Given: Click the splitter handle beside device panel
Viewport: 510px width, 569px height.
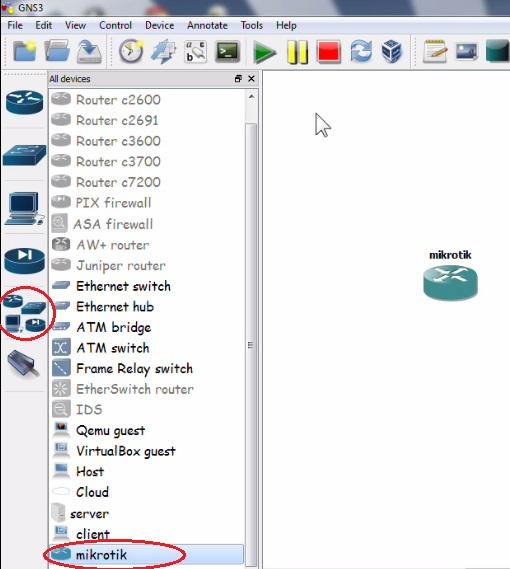Looking at the screenshot, I should point(260,319).
